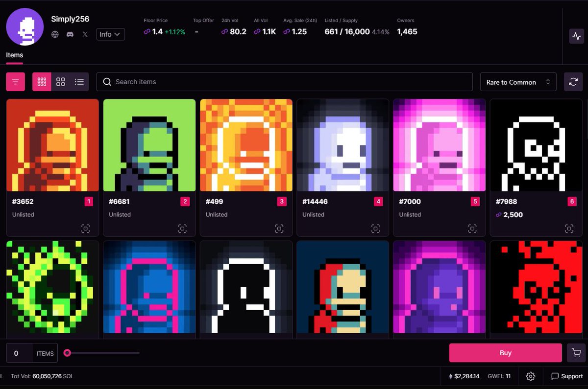Image resolution: width=588 pixels, height=389 pixels.
Task: Open item #499 thumbnail
Action: click(x=246, y=145)
